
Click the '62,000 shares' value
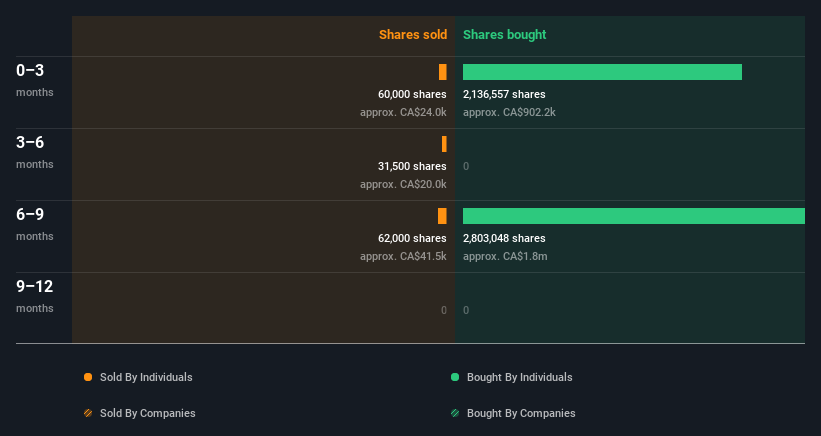pyautogui.click(x=412, y=238)
